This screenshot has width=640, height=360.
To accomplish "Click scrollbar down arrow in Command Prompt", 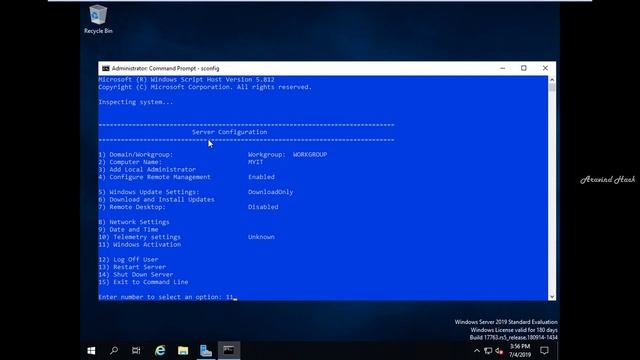I will [x=552, y=297].
